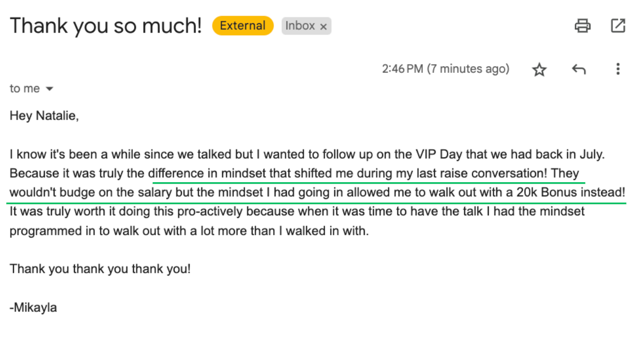Click the "Hey Natalie," greeting line
Screen dimensions: 644x339
click(44, 116)
